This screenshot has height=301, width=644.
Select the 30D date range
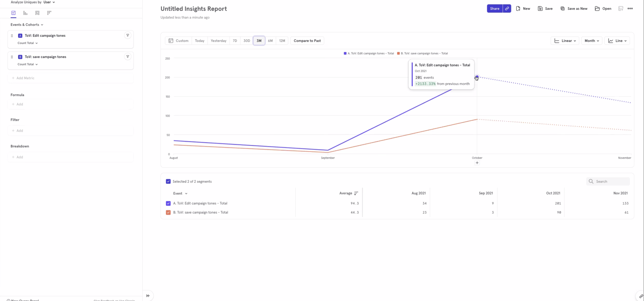247,41
